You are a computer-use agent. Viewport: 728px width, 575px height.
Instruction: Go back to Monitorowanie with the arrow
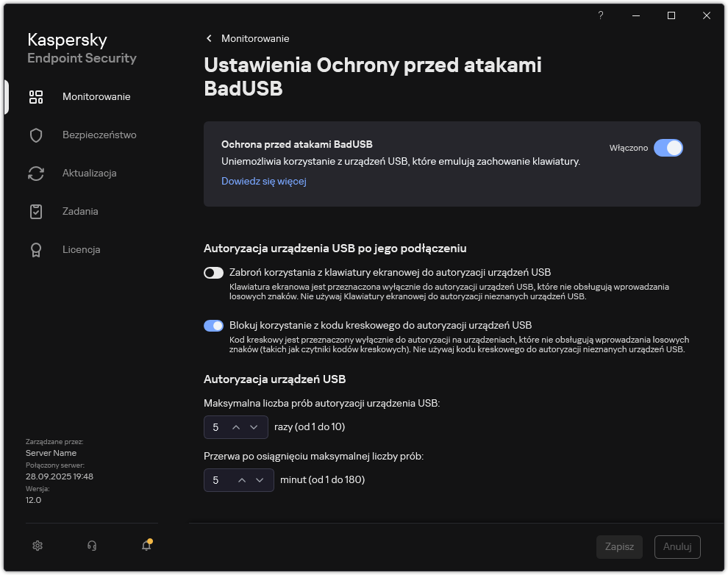pos(209,38)
